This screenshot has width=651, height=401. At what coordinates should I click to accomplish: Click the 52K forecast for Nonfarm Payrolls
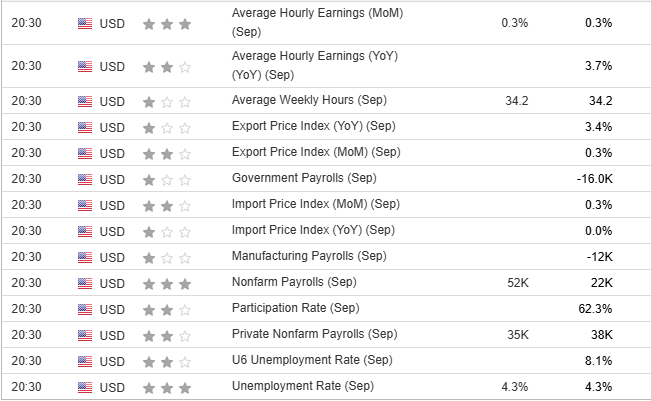click(517, 282)
